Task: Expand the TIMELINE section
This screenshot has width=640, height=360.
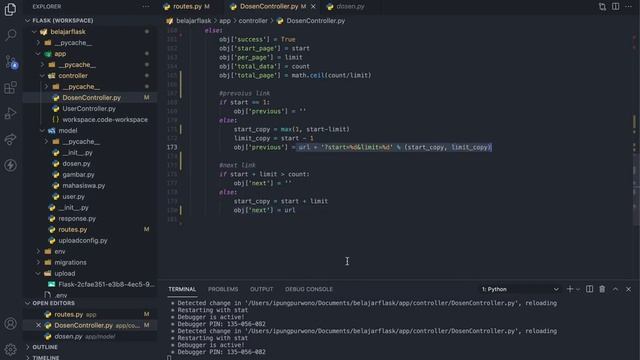Action: click(x=46, y=357)
